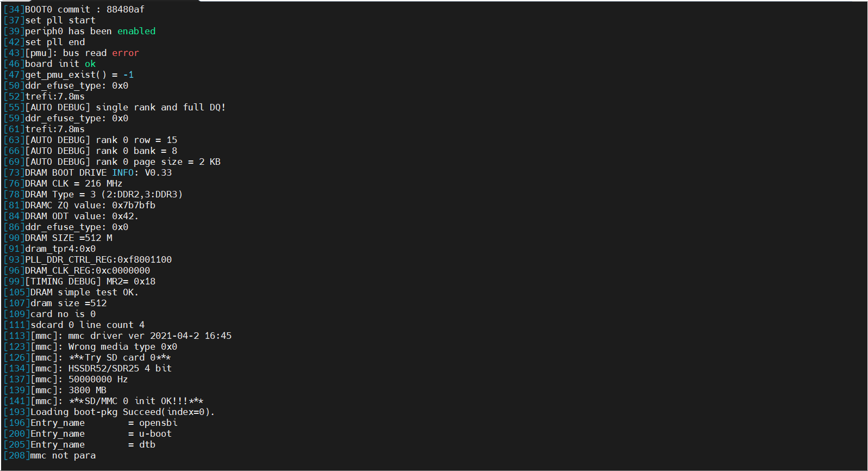Viewport: 868px width, 471px height.
Task: Click the green 'enabled' text
Action: click(136, 31)
